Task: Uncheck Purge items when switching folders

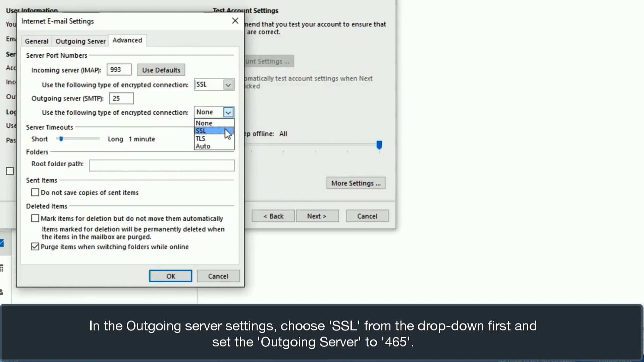Action: click(x=35, y=247)
